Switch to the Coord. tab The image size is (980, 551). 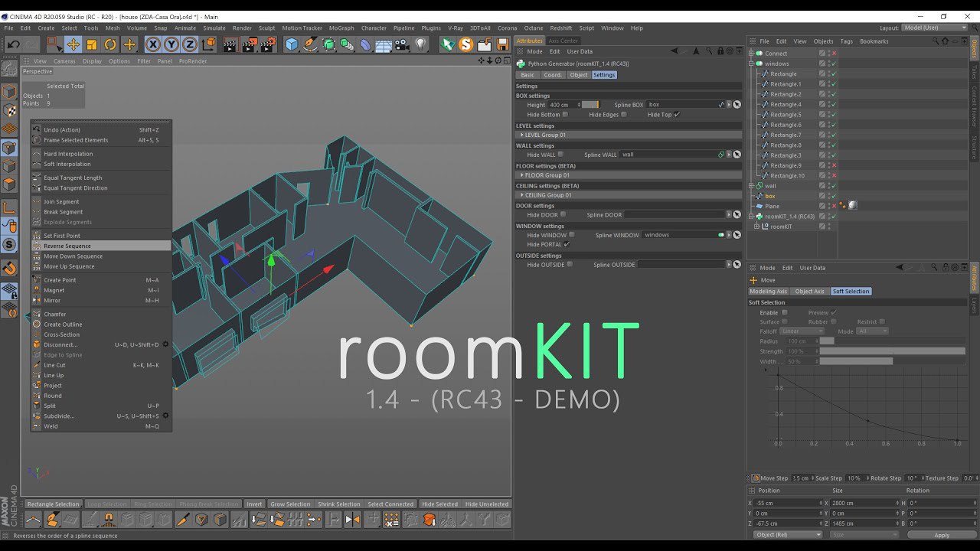click(x=553, y=75)
